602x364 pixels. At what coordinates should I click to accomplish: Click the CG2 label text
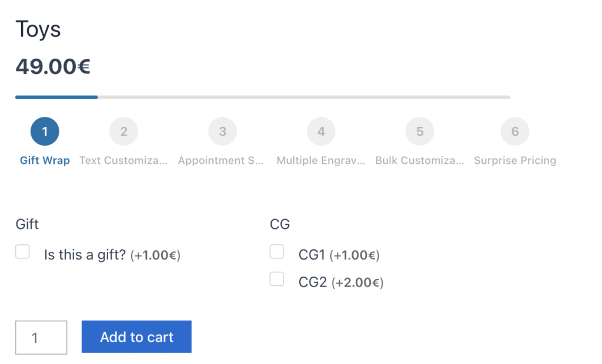tap(312, 282)
